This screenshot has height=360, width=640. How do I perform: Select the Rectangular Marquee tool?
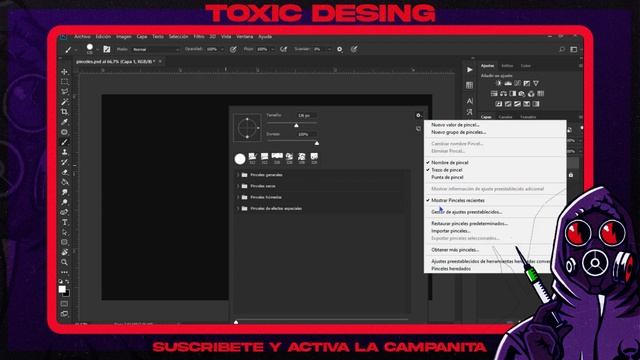64,82
